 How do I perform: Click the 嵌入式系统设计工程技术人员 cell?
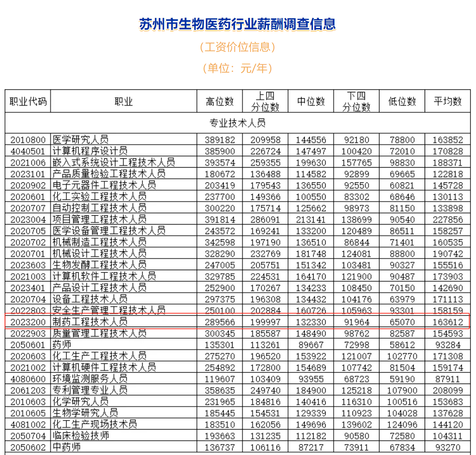click(114, 162)
